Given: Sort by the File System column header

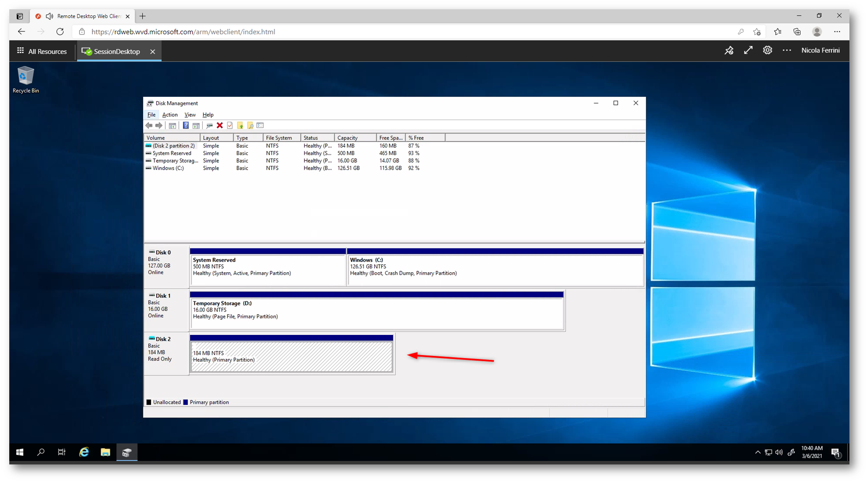Looking at the screenshot, I should pyautogui.click(x=282, y=138).
